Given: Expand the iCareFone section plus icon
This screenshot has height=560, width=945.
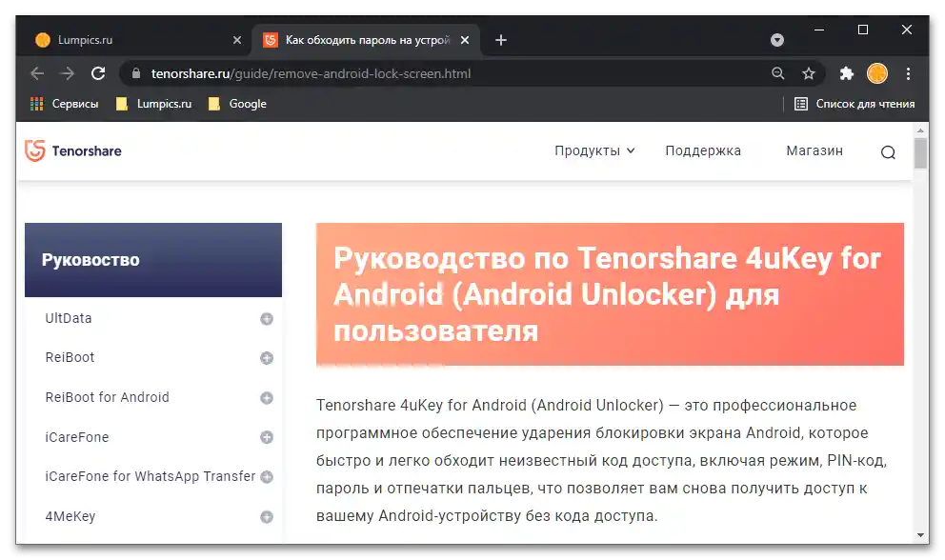Looking at the screenshot, I should (x=267, y=437).
